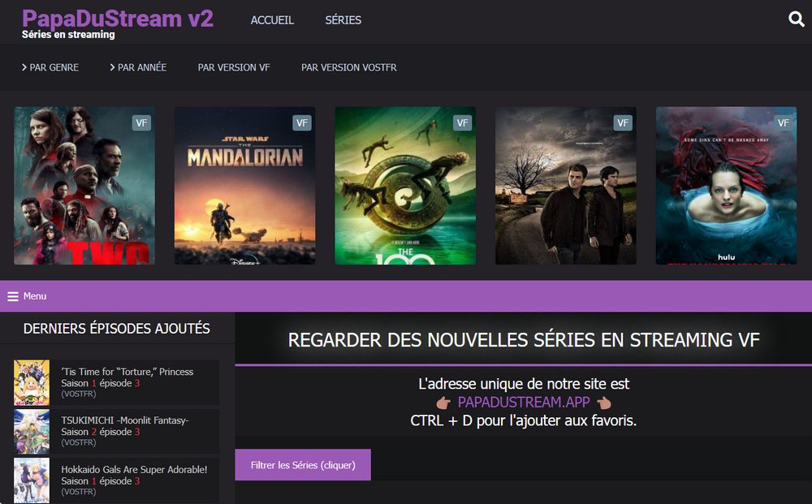
Task: Expand the PAR GENRE dropdown
Action: [50, 67]
